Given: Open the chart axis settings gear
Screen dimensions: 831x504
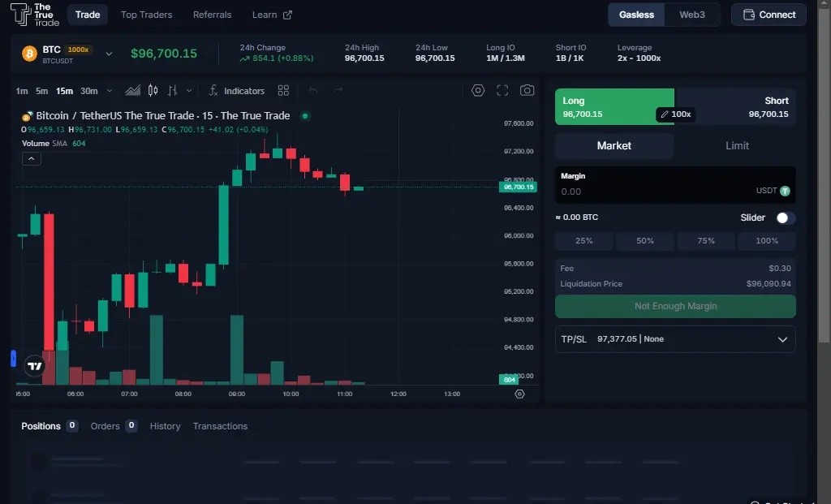Looking at the screenshot, I should [x=519, y=394].
